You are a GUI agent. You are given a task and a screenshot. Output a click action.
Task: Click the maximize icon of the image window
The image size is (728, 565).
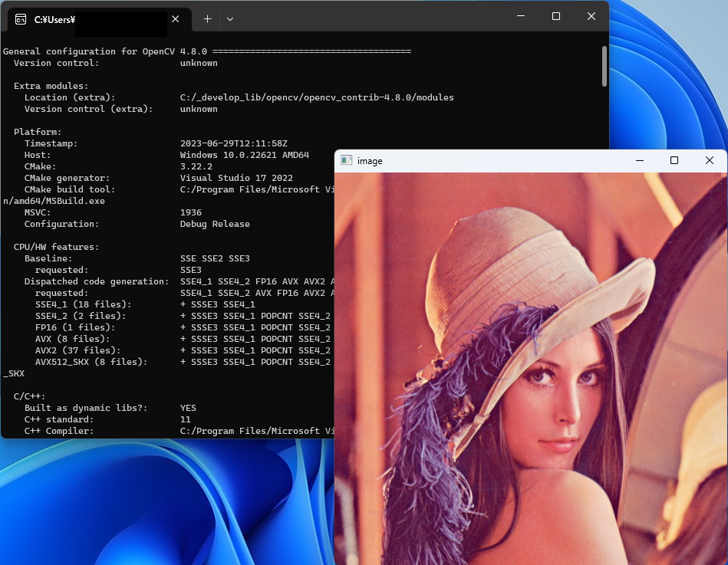(x=674, y=160)
